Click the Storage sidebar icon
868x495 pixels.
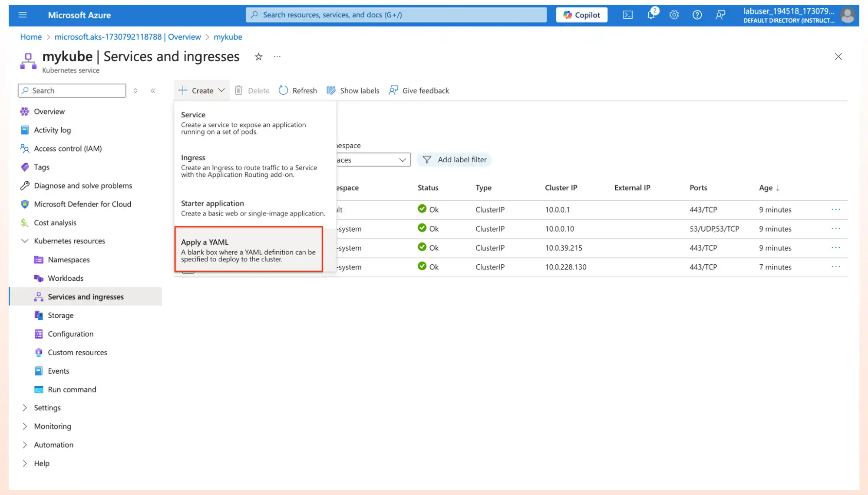[x=39, y=315]
